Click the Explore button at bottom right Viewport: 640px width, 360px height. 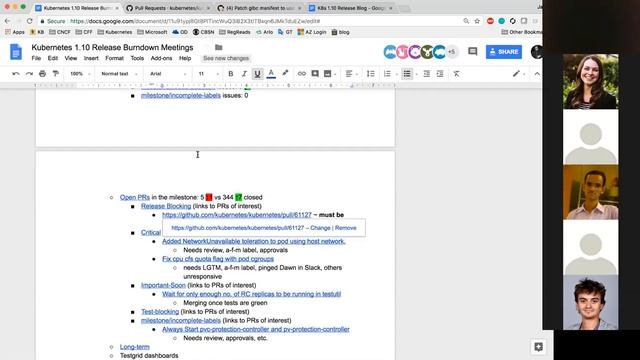point(538,347)
